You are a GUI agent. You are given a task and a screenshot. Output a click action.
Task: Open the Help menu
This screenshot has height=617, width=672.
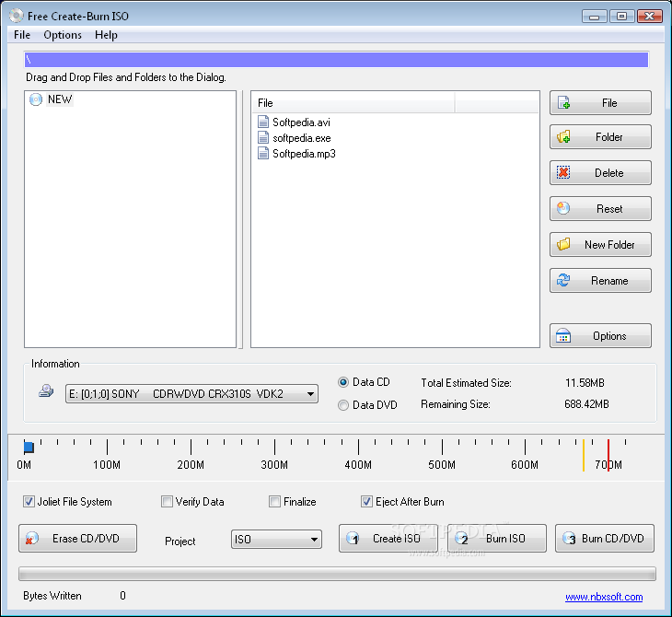tap(106, 35)
